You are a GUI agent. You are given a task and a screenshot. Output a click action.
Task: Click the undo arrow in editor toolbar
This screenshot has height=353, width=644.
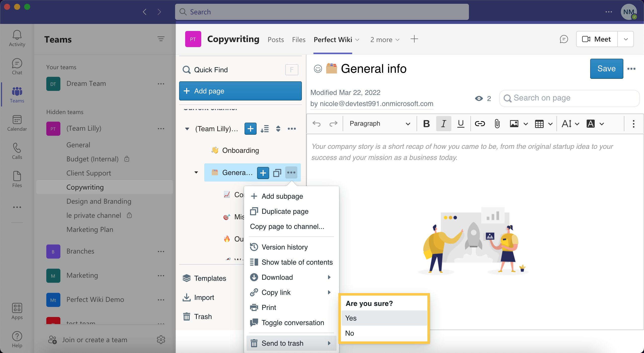click(x=316, y=124)
